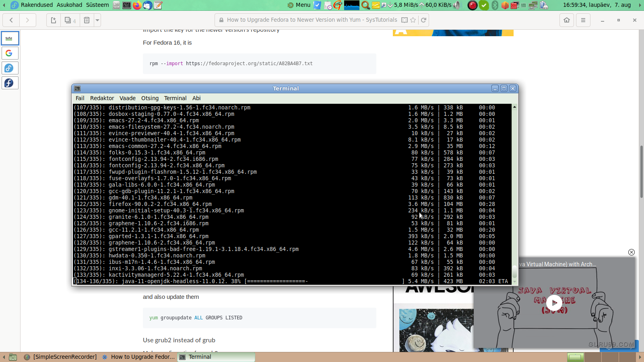Image resolution: width=644 pixels, height=362 pixels.
Task: Open the browser hamburger menu
Action: (583, 20)
